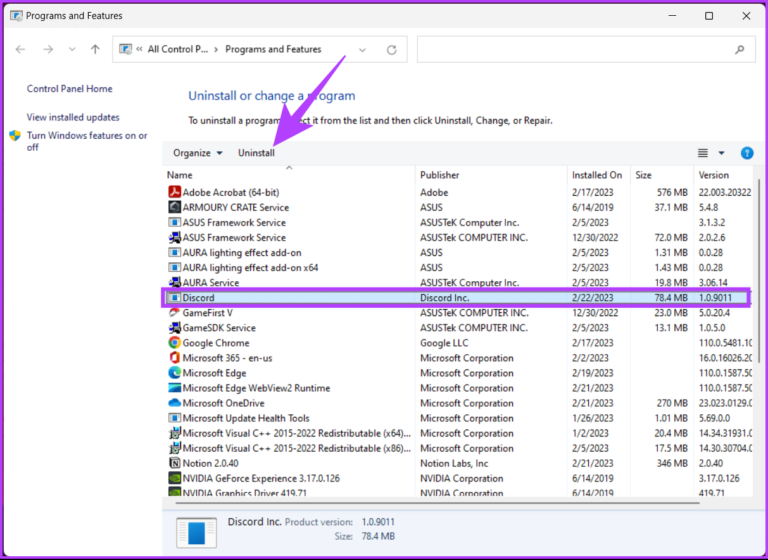Open Turn Windows features on or off
Image resolution: width=768 pixels, height=560 pixels.
(x=87, y=141)
